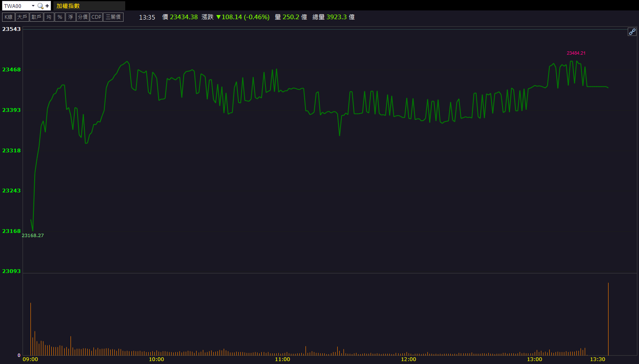Click the total volume value 3923.3
The height and width of the screenshot is (364, 639).
[x=336, y=17]
